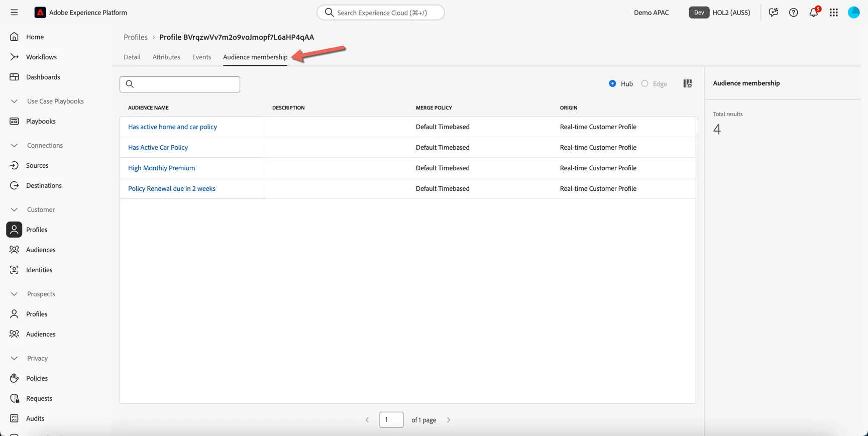This screenshot has height=436, width=868.
Task: Click the Adobe Experience Platform logo
Action: (40, 13)
